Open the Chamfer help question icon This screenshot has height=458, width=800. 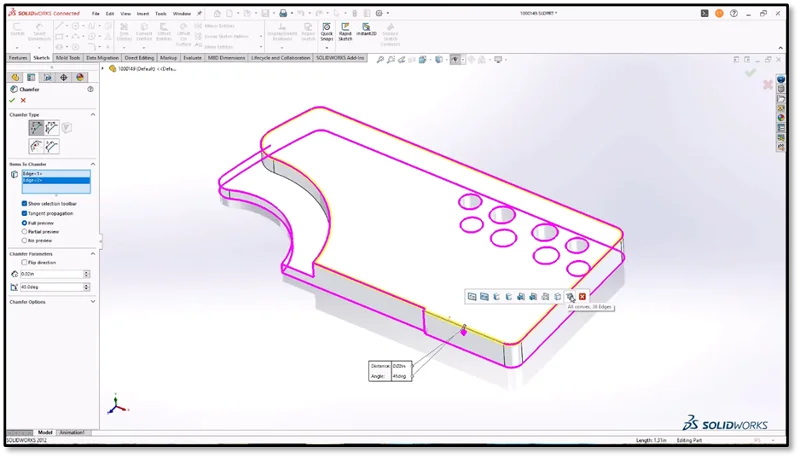pos(91,89)
